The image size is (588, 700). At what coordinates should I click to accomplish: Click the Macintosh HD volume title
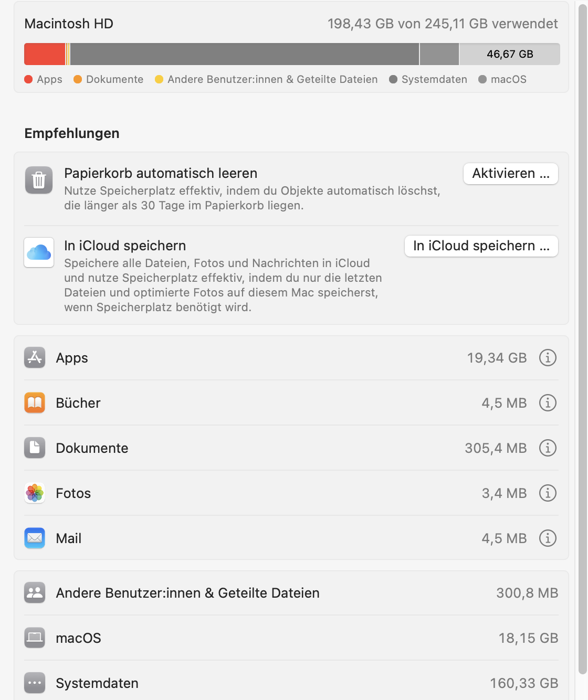click(69, 24)
